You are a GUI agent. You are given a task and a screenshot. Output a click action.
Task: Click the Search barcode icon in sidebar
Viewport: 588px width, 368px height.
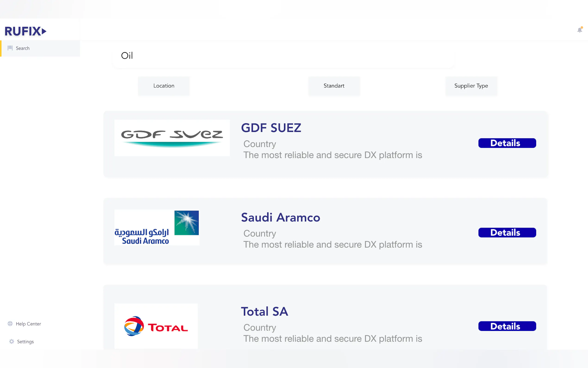click(10, 48)
